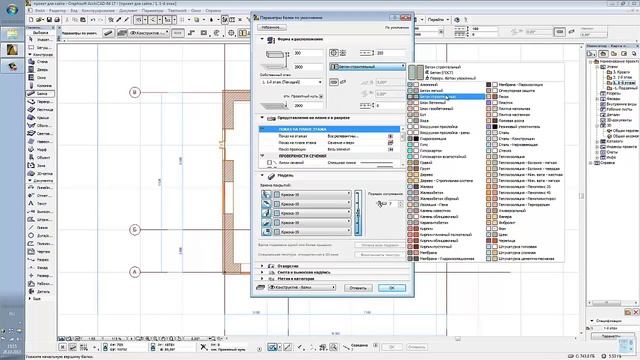Expand the Метки и категории section
Screen dimensions: 640x360
point(262,278)
